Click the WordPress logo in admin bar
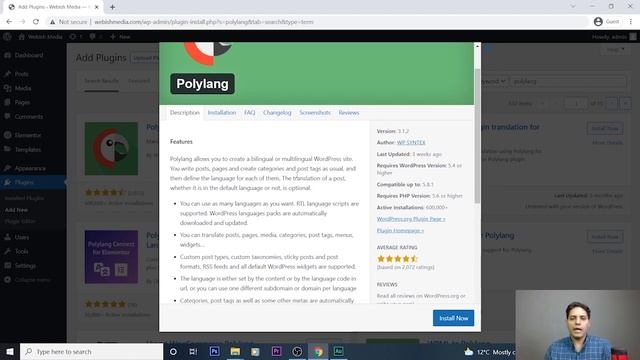Screen dimensions: 640x360 7,37
